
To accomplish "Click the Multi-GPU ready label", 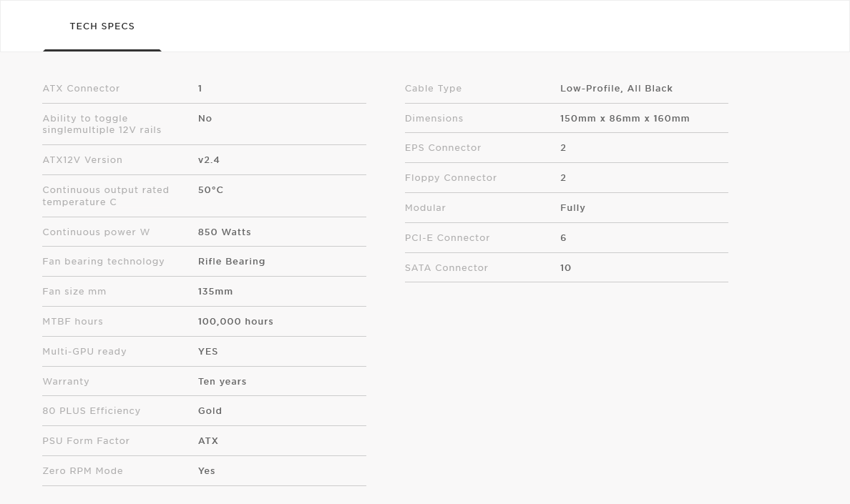I will click(84, 352).
